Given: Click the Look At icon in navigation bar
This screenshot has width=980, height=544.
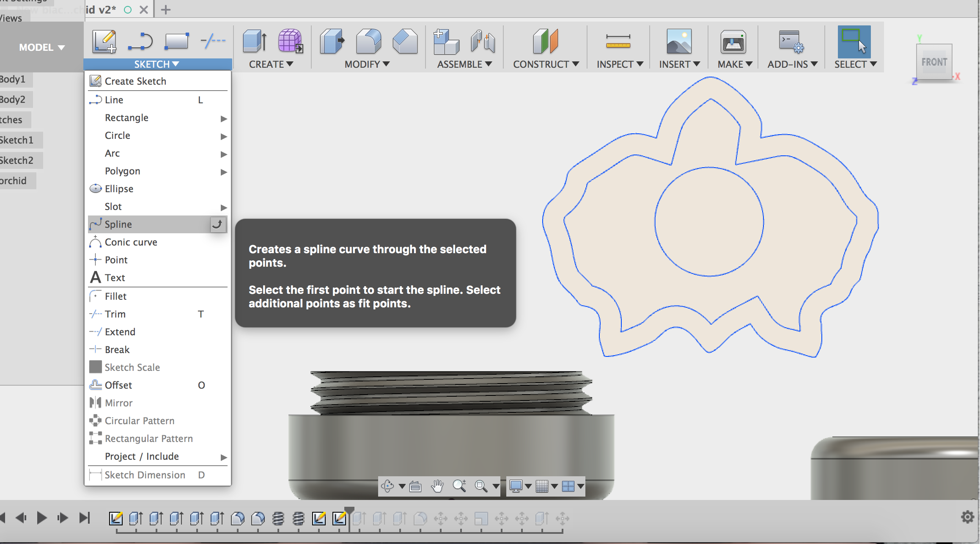Looking at the screenshot, I should (415, 486).
